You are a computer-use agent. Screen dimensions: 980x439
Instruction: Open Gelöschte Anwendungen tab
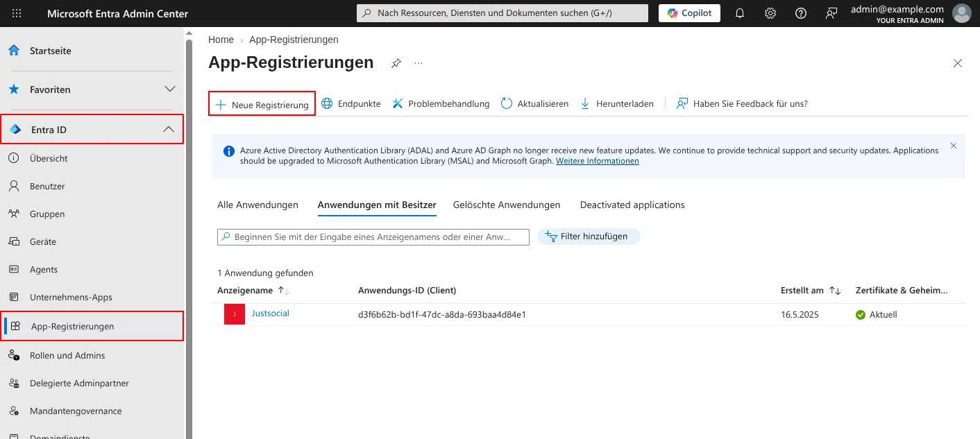507,205
